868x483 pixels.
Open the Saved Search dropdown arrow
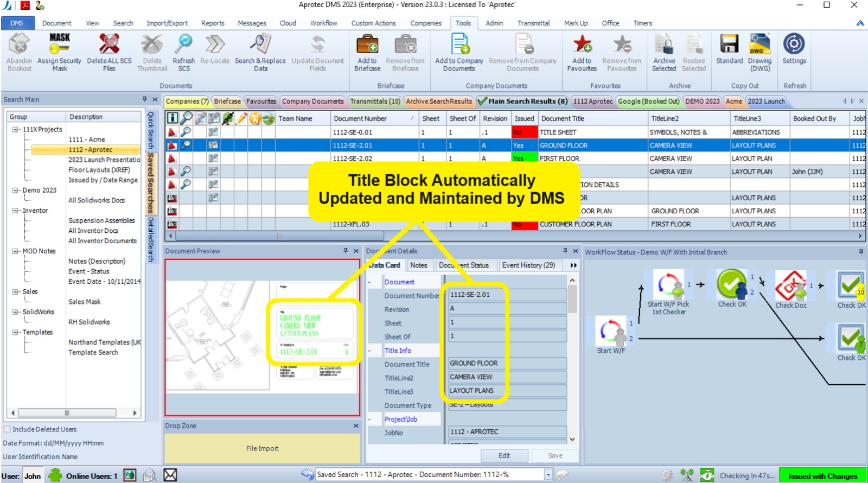click(x=548, y=475)
